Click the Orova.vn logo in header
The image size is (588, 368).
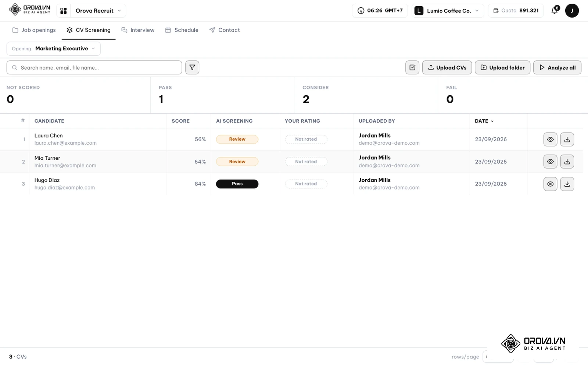(29, 10)
